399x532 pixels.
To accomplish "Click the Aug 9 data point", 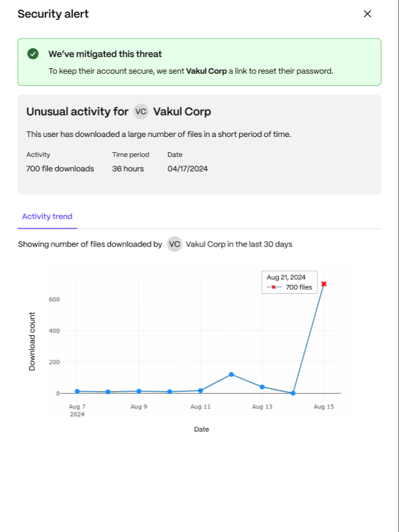I will tap(139, 391).
